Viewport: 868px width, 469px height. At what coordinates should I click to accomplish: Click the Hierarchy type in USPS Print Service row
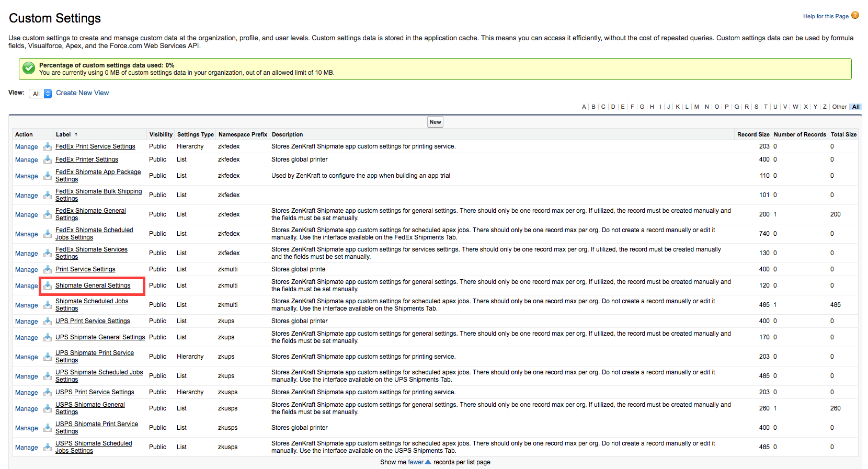190,392
